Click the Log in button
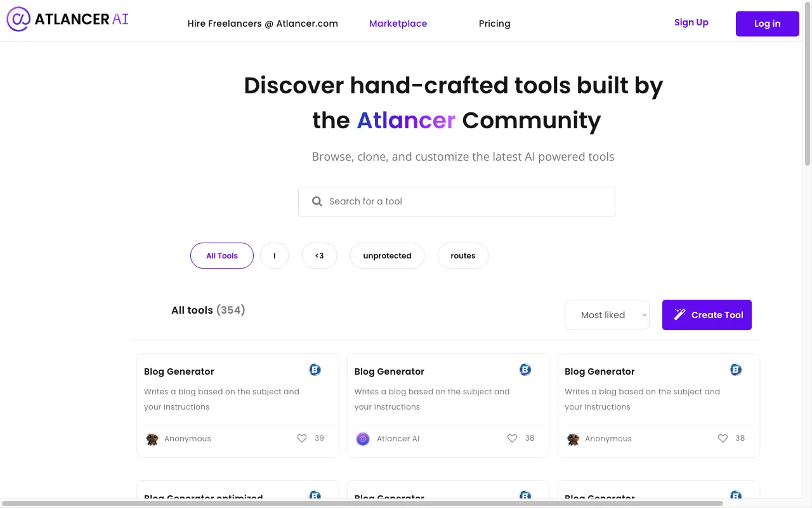Viewport: 812px width, 508px height. coord(768,23)
